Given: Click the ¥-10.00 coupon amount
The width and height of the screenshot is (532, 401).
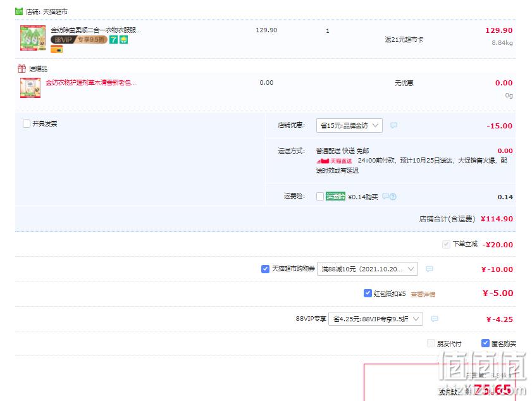Looking at the screenshot, I should tap(497, 269).
